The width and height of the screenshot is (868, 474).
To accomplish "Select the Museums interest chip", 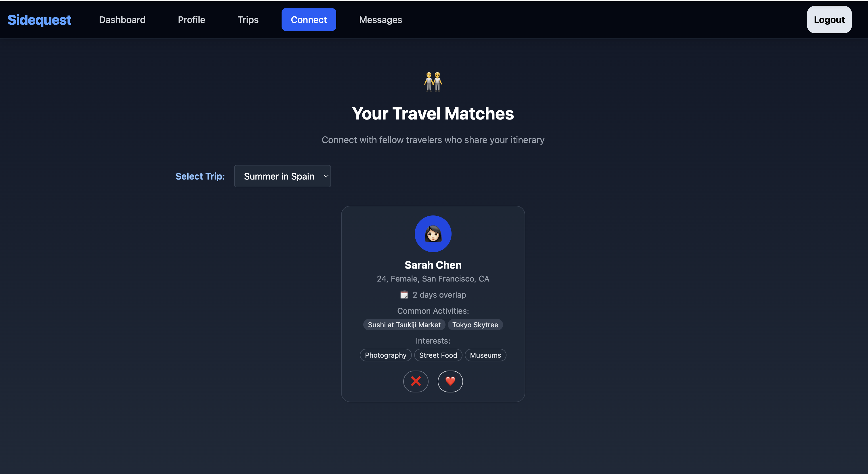I will [485, 355].
